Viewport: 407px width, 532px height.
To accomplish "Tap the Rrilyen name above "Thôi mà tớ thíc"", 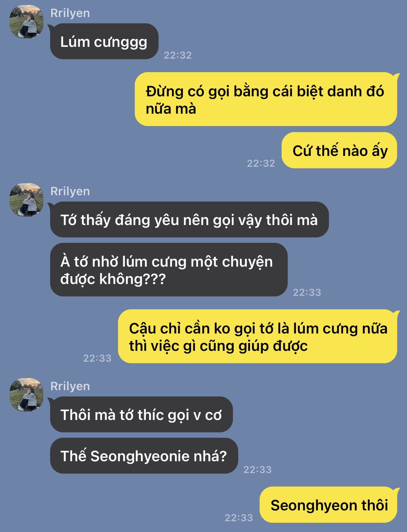I will click(x=70, y=386).
